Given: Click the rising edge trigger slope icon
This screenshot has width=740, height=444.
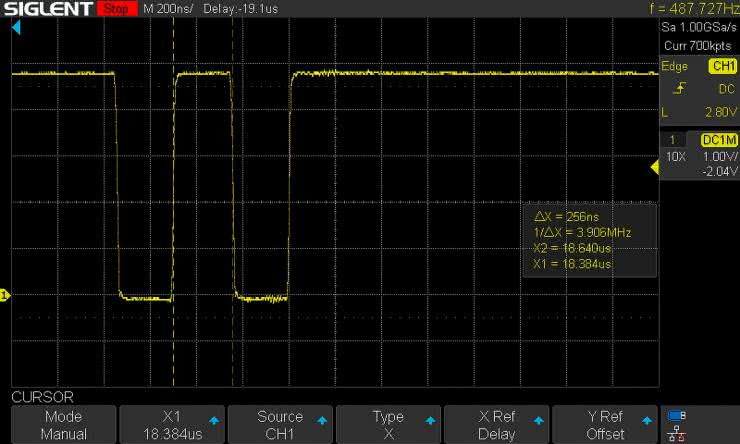Looking at the screenshot, I should click(680, 89).
